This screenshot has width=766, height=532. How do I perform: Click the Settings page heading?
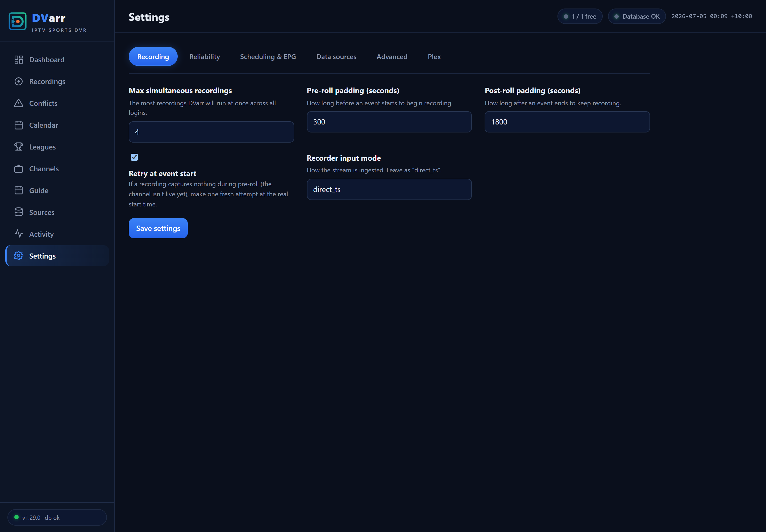tap(149, 17)
